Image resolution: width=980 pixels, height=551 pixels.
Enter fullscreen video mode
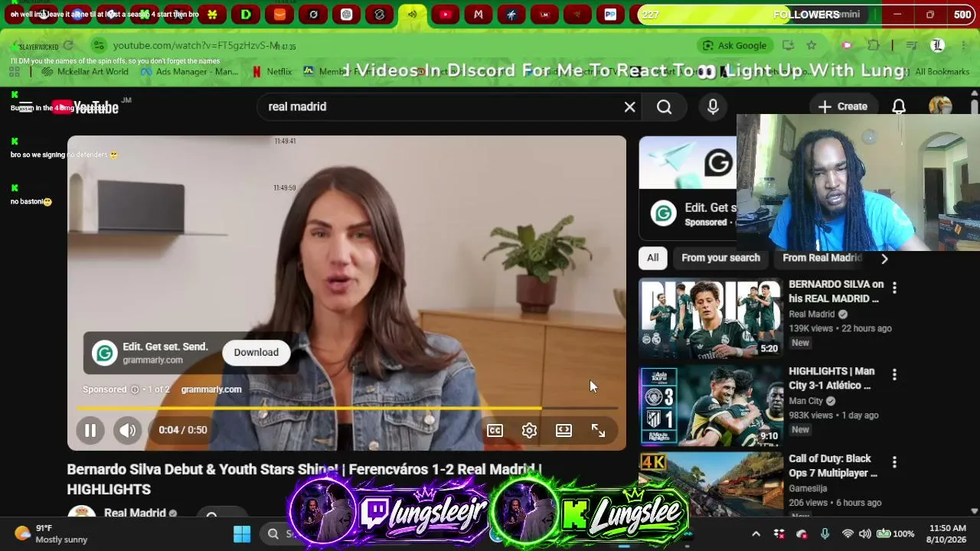tap(598, 430)
